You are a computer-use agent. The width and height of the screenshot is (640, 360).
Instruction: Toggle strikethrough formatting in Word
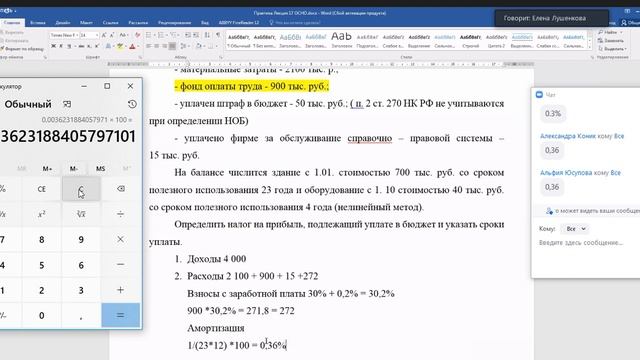pos(81,46)
